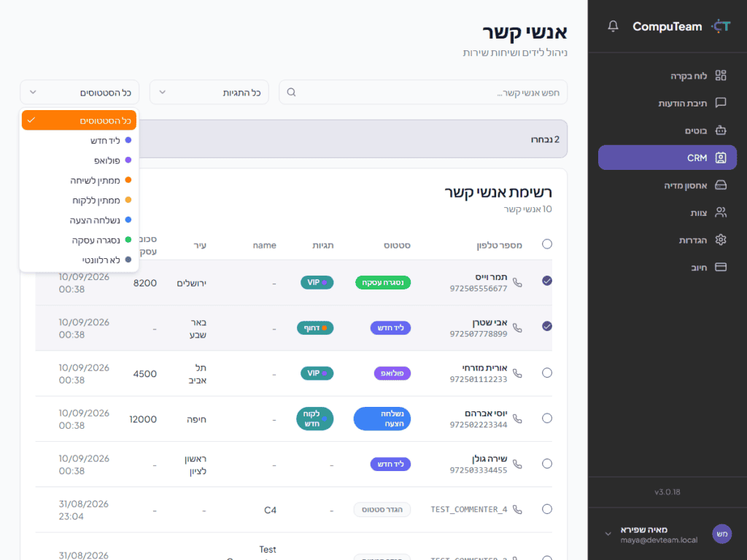Collapse the כל הסטטוסים status dropdown
The width and height of the screenshot is (747, 560).
(x=80, y=93)
